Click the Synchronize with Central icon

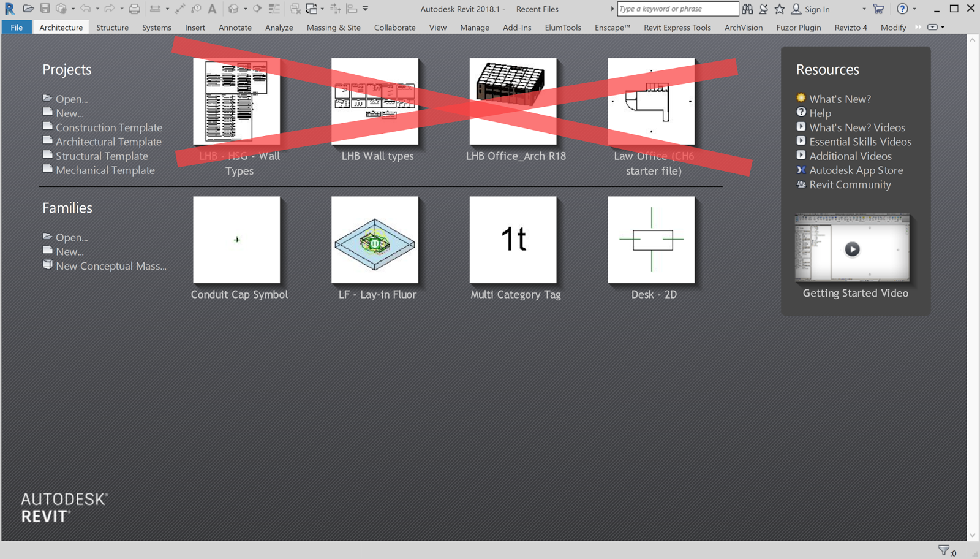61,9
